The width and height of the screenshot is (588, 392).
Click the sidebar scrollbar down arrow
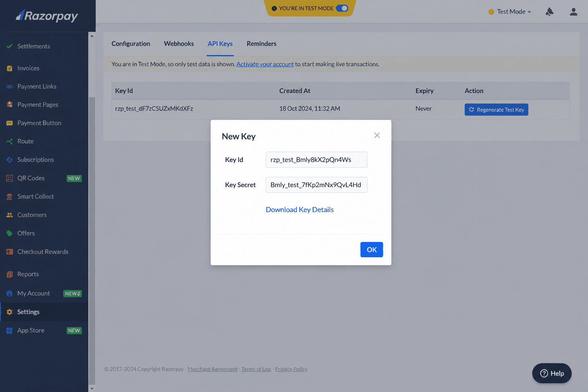click(x=92, y=388)
